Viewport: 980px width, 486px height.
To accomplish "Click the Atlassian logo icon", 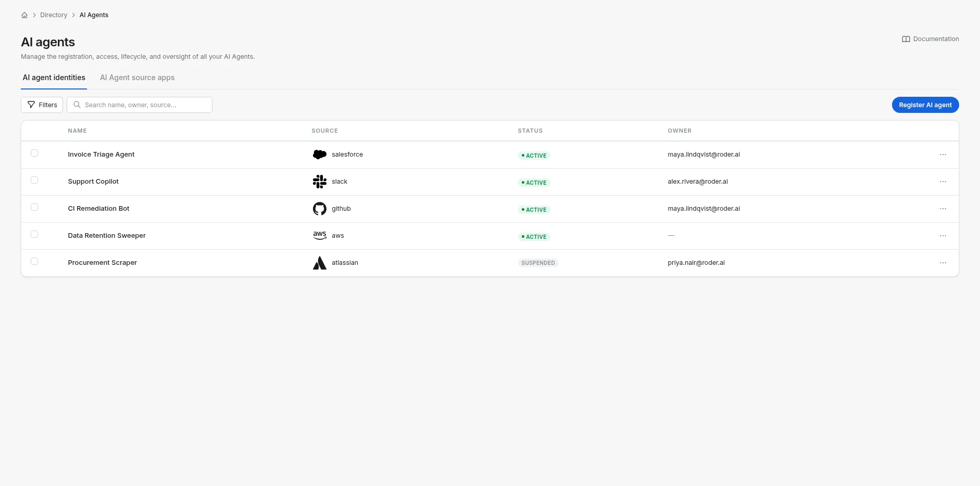I will coord(320,263).
